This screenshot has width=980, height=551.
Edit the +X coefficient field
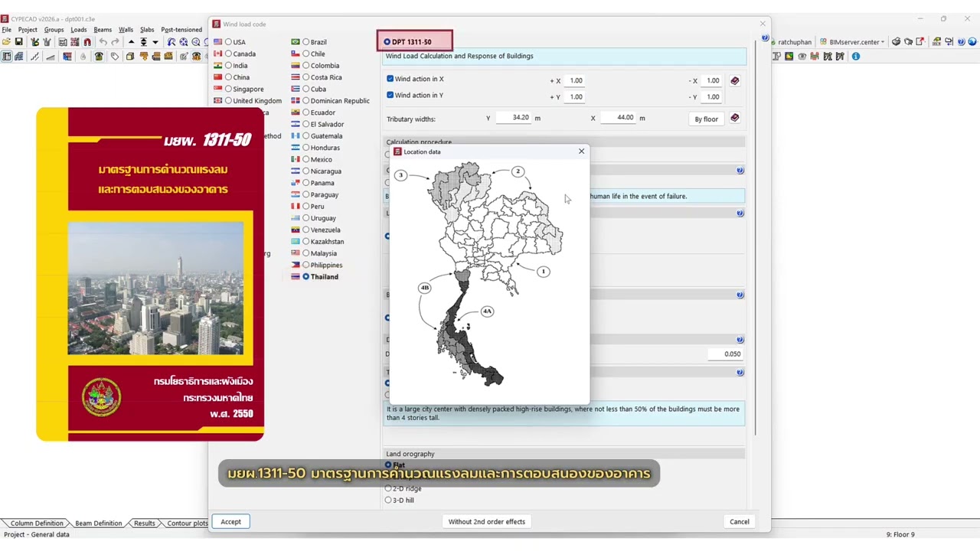576,80
